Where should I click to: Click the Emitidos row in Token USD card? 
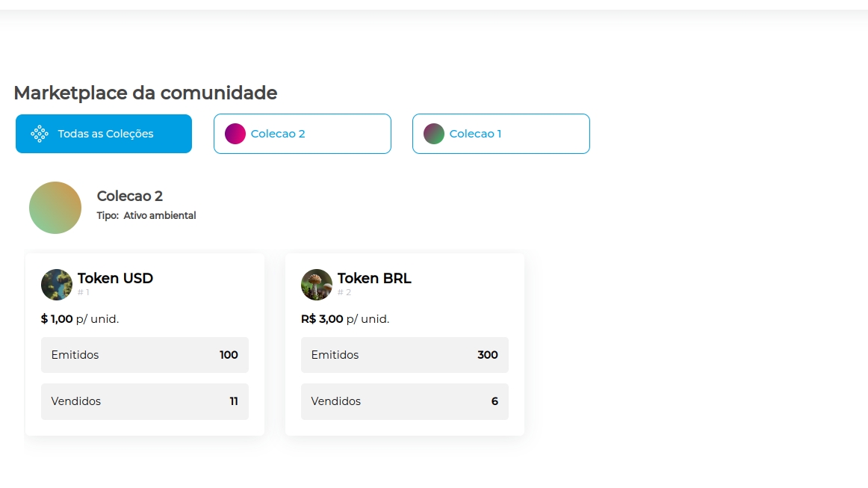145,355
